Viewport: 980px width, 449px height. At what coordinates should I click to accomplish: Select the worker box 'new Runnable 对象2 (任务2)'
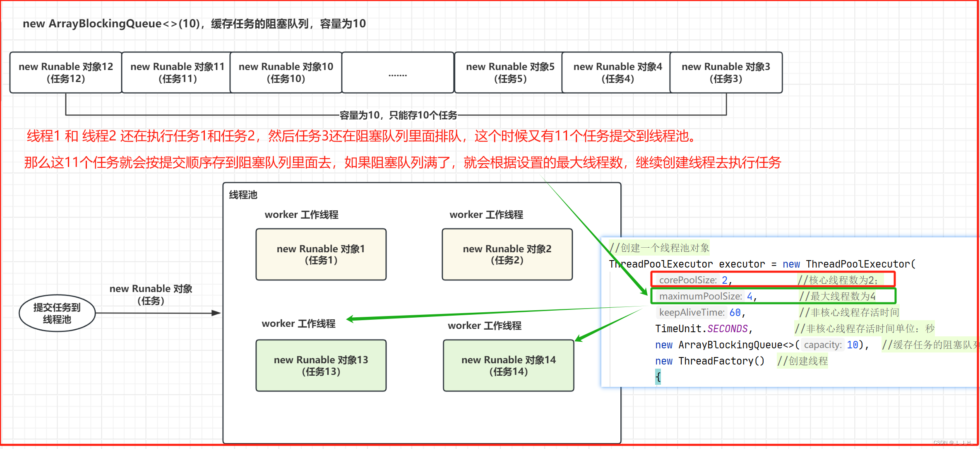tap(507, 254)
